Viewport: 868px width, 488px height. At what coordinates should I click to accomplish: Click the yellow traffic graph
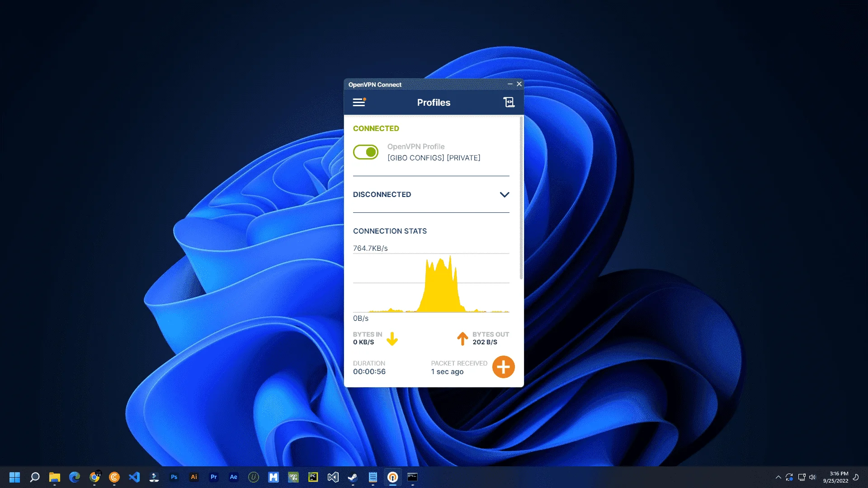pyautogui.click(x=431, y=283)
